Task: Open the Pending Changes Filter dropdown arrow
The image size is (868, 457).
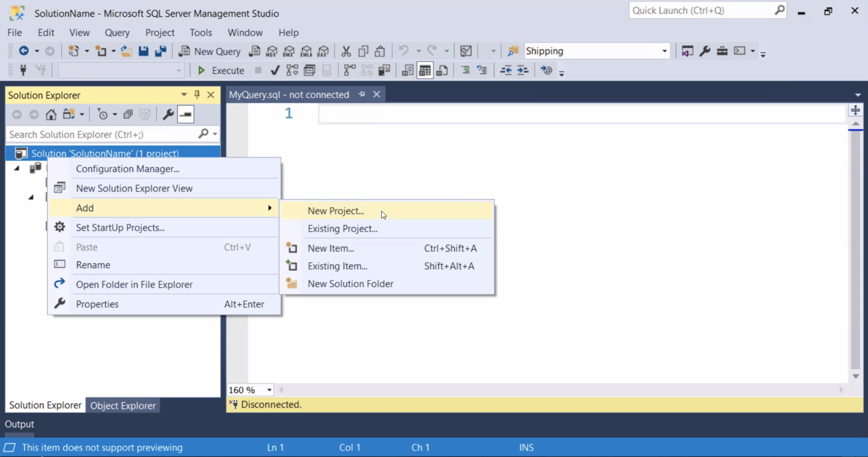Action: [x=115, y=115]
